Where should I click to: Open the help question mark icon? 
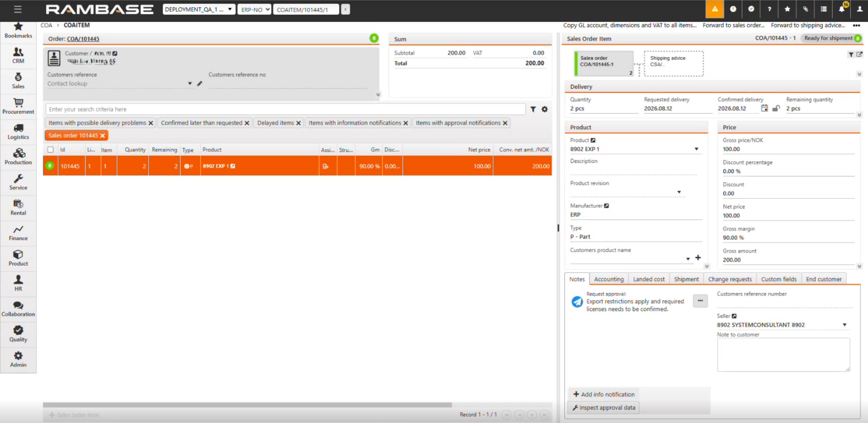[769, 9]
